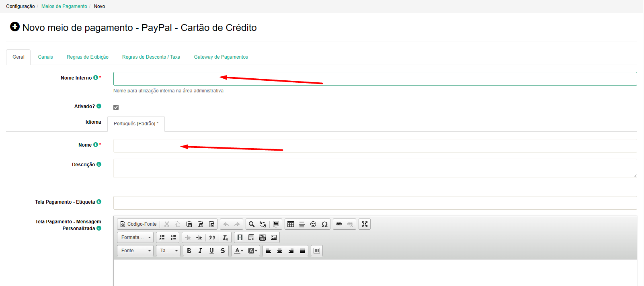Insert a bulleted list
Screen dimensions: 644x286
click(x=173, y=237)
